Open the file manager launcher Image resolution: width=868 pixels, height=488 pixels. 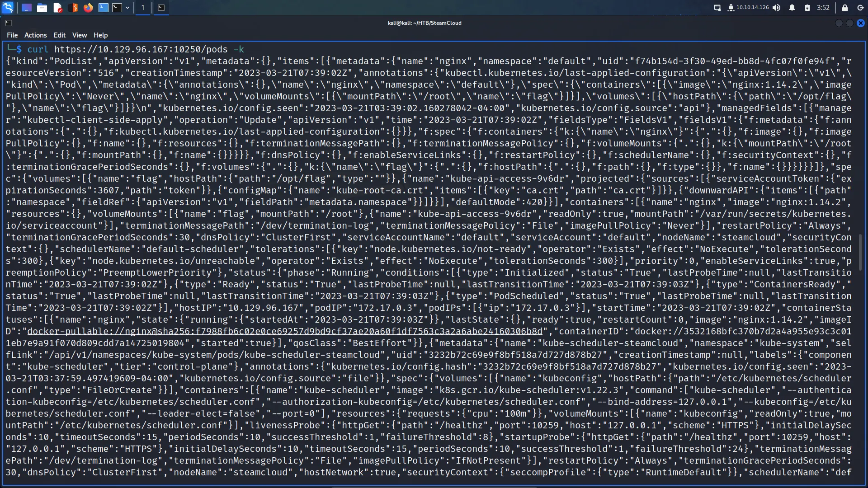[x=42, y=8]
